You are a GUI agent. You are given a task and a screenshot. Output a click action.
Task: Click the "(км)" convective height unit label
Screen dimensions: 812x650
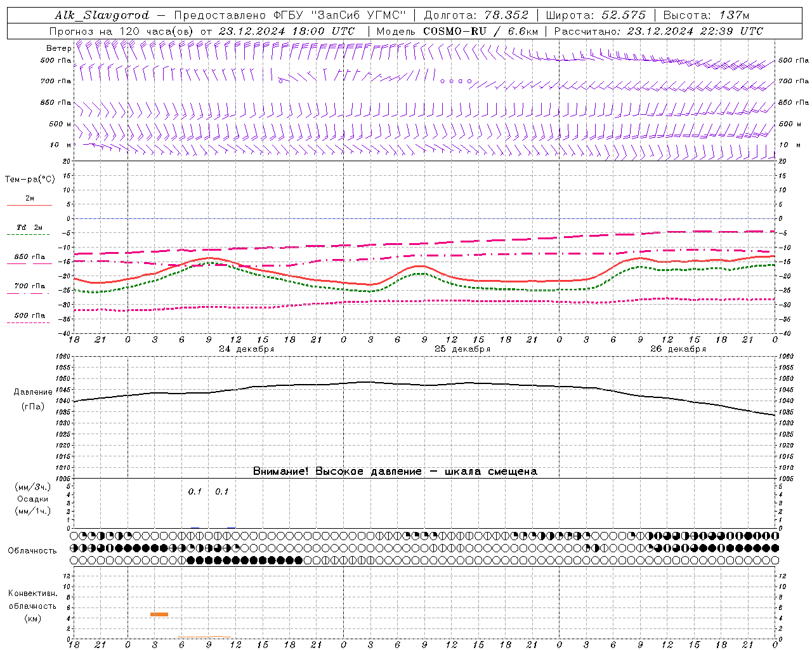pos(33,618)
